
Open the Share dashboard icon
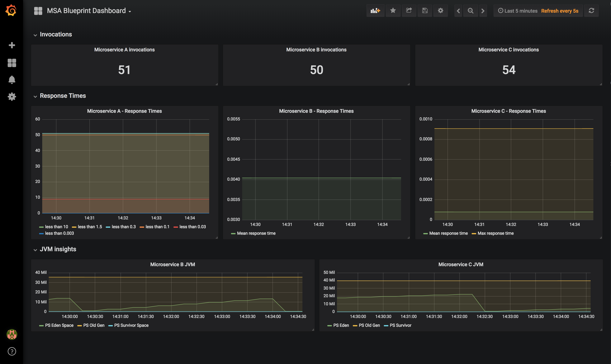coord(409,11)
